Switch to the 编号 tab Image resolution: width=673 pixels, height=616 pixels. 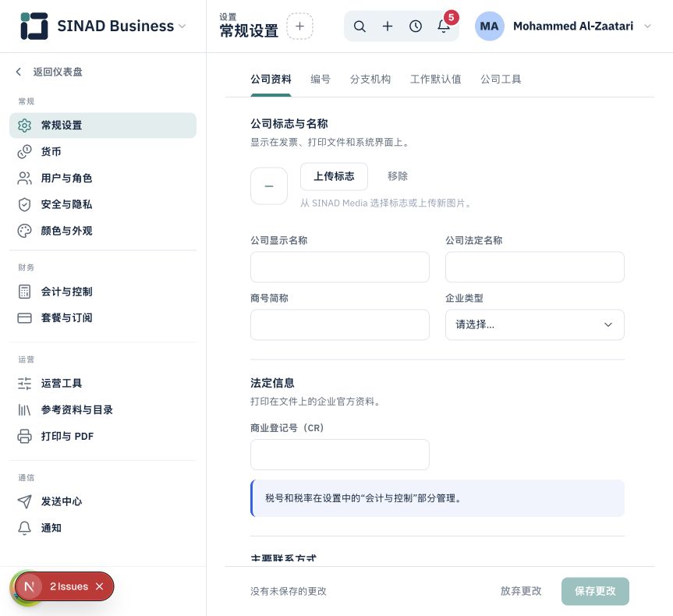pyautogui.click(x=321, y=80)
